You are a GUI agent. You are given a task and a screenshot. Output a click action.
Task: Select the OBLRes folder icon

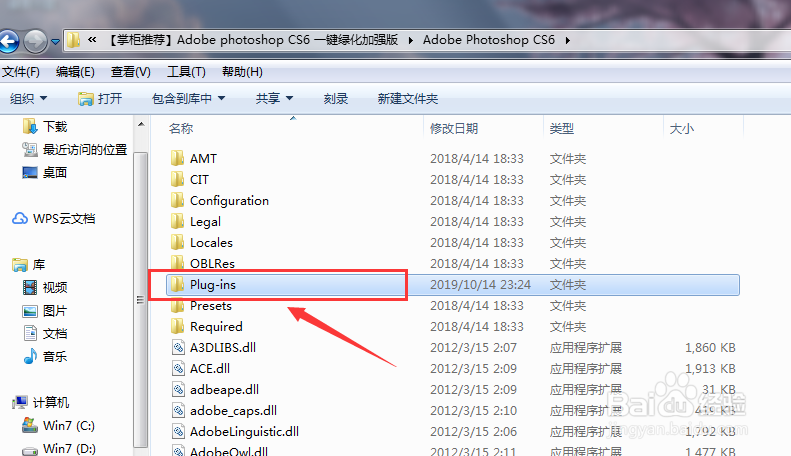177,263
